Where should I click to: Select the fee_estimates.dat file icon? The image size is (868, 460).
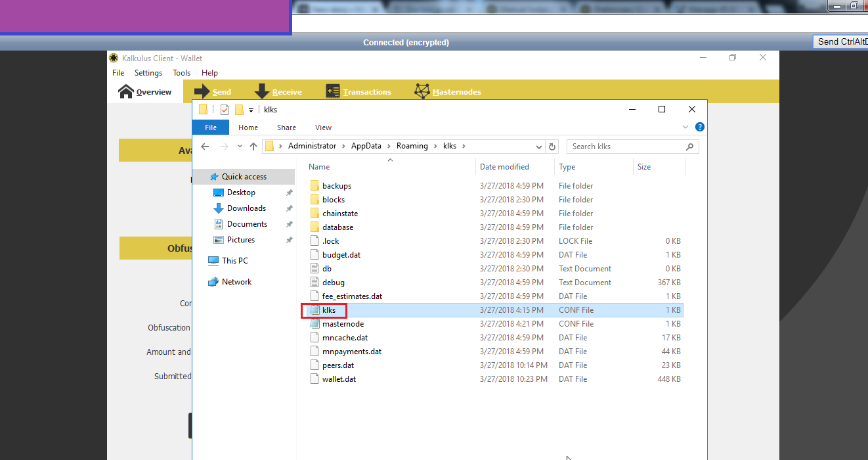[x=315, y=296]
